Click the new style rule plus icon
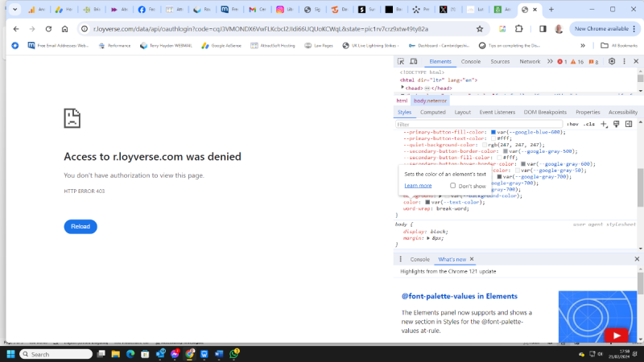 click(604, 124)
